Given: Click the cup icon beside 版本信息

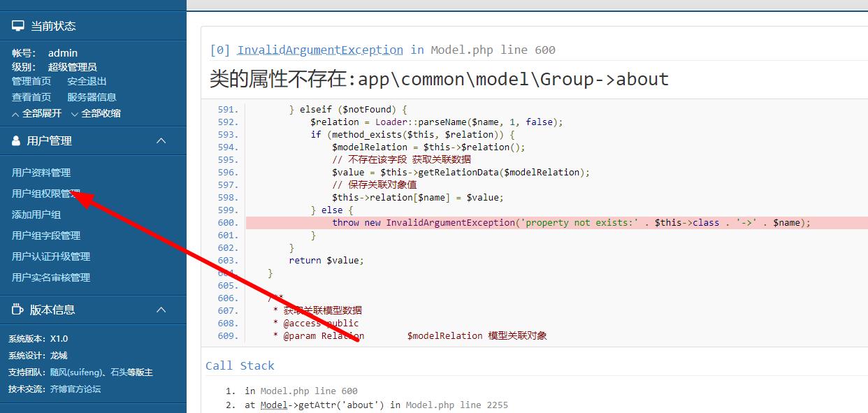Looking at the screenshot, I should click(17, 310).
